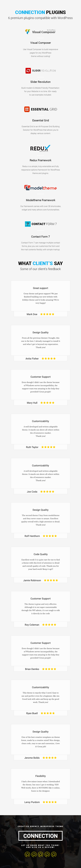Click the Contact Form 7 logo

tap(41, 224)
